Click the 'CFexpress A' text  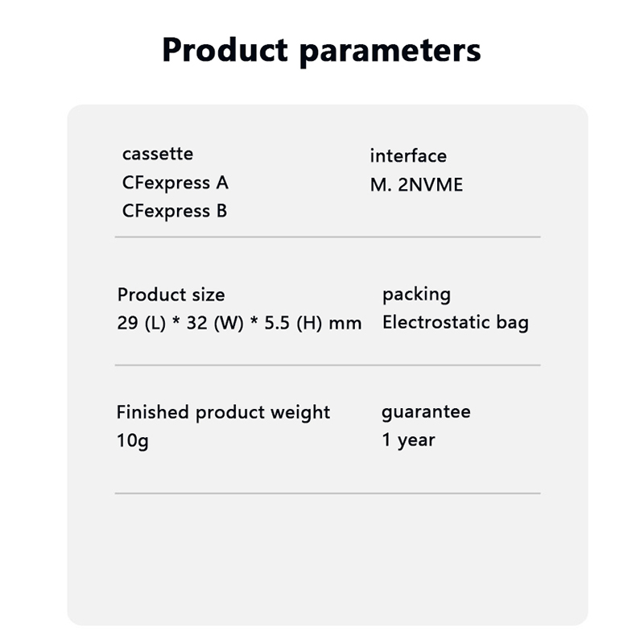(x=175, y=183)
